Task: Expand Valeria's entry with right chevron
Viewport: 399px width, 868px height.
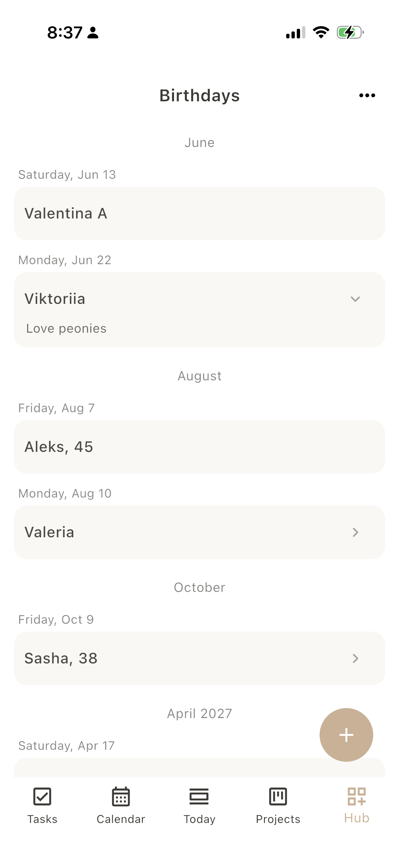Action: 355,532
